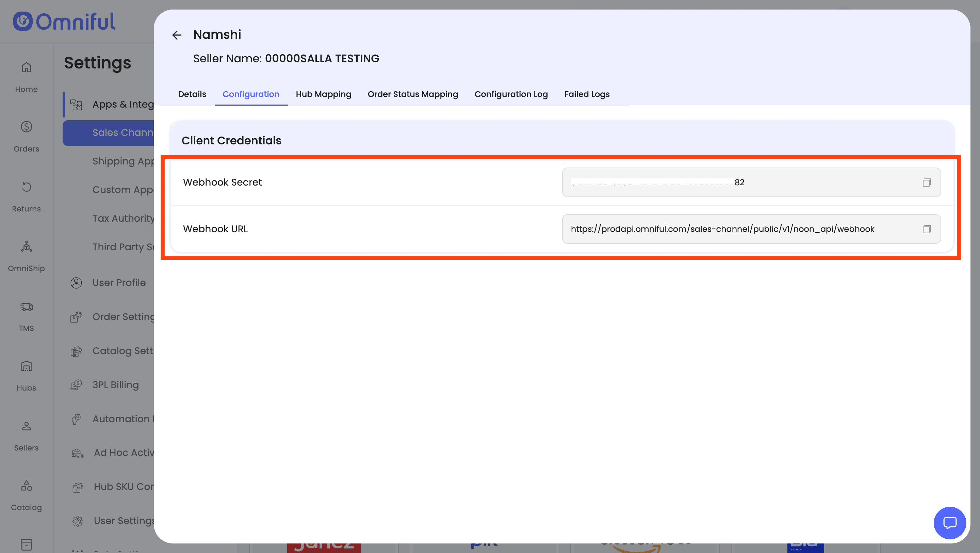Open the TMS truck icon
This screenshot has width=980, height=553.
(26, 307)
